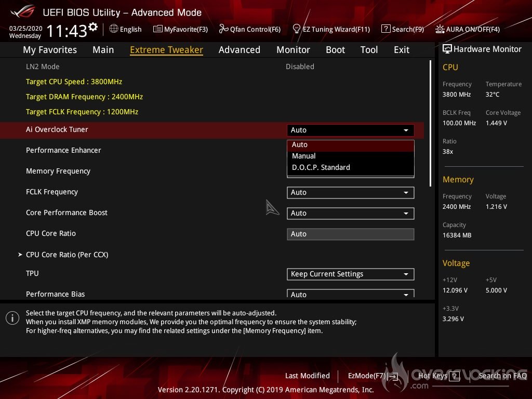The width and height of the screenshot is (532, 399).
Task: Select the Ai Overclock Tuner row label
Action: (57, 129)
